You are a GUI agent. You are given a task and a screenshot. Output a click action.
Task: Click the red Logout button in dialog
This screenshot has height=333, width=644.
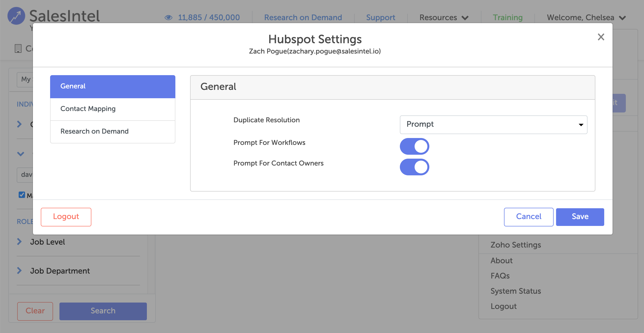(x=66, y=217)
